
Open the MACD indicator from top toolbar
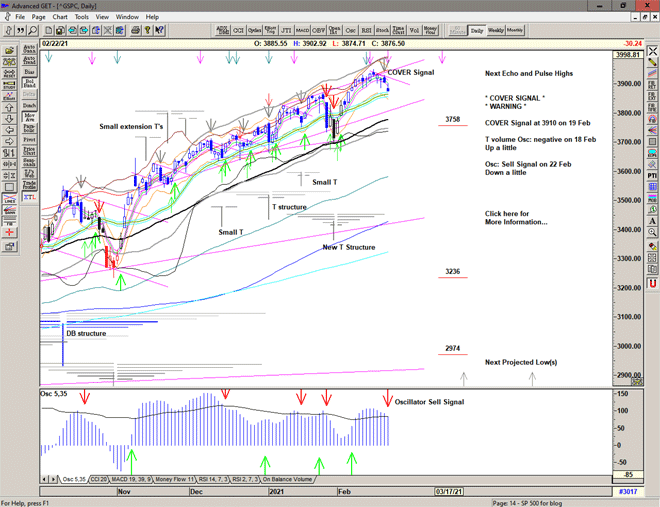point(304,31)
